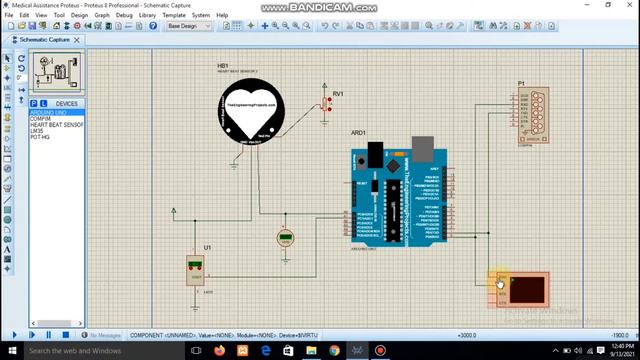Select COMPIM in devices list
This screenshot has height=360, width=640.
coord(57,118)
